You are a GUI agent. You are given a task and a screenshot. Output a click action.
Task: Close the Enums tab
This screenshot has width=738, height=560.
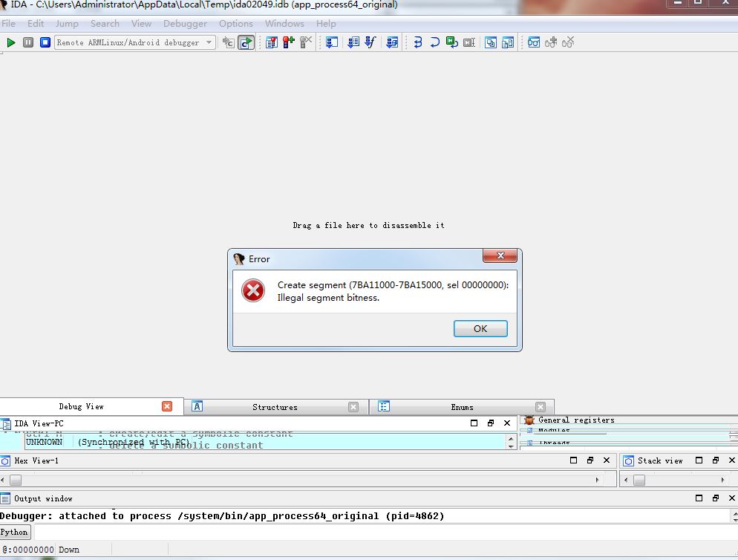pyautogui.click(x=541, y=407)
